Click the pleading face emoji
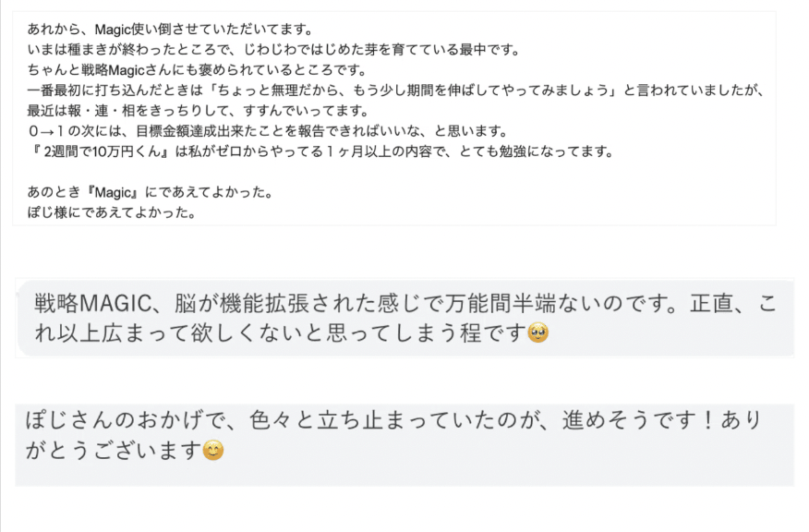Screen dimensions: 809x532 538,332
